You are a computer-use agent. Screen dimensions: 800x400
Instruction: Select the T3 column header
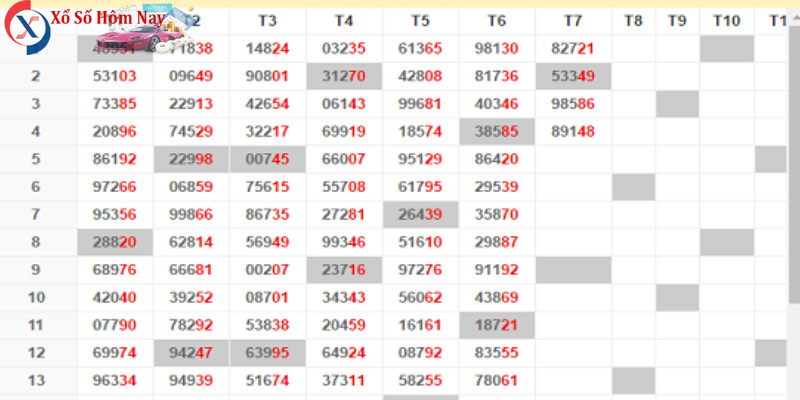click(x=267, y=20)
